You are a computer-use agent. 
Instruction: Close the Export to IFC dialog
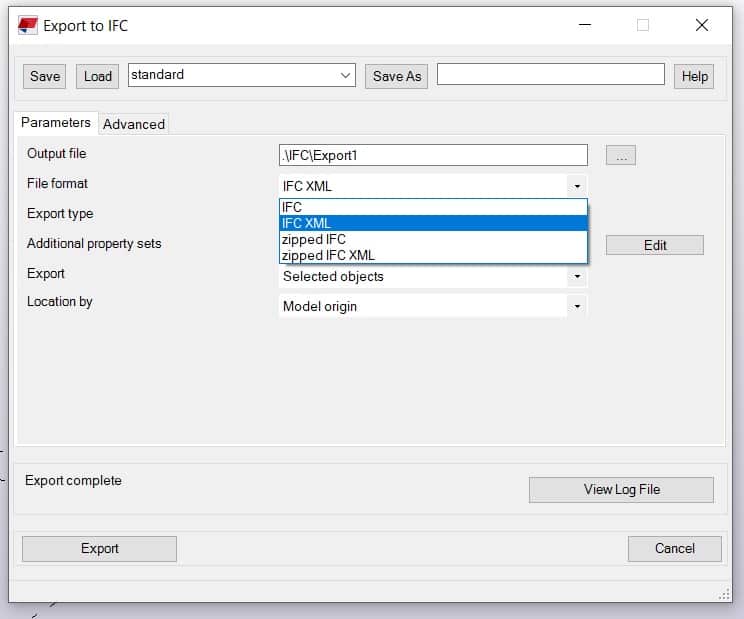[701, 26]
